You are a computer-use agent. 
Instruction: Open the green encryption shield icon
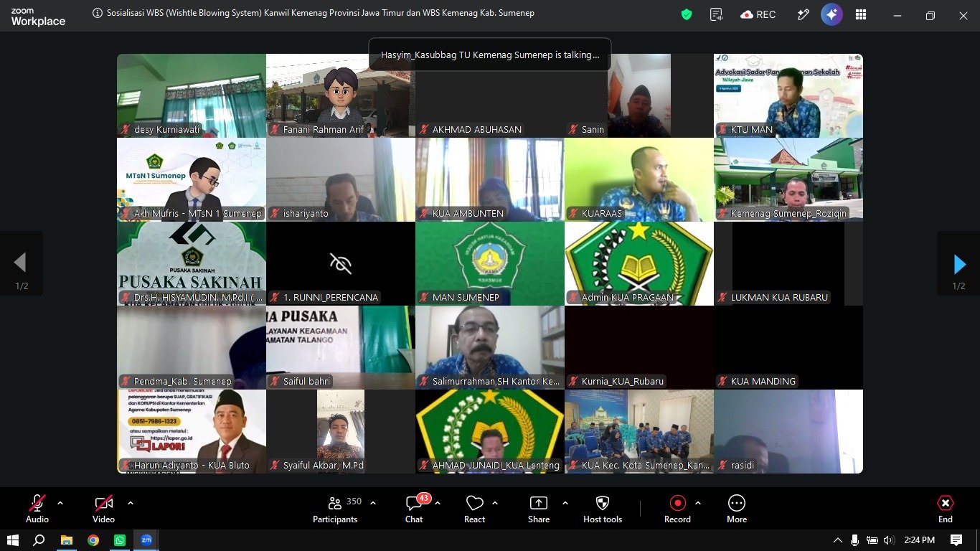coord(687,14)
